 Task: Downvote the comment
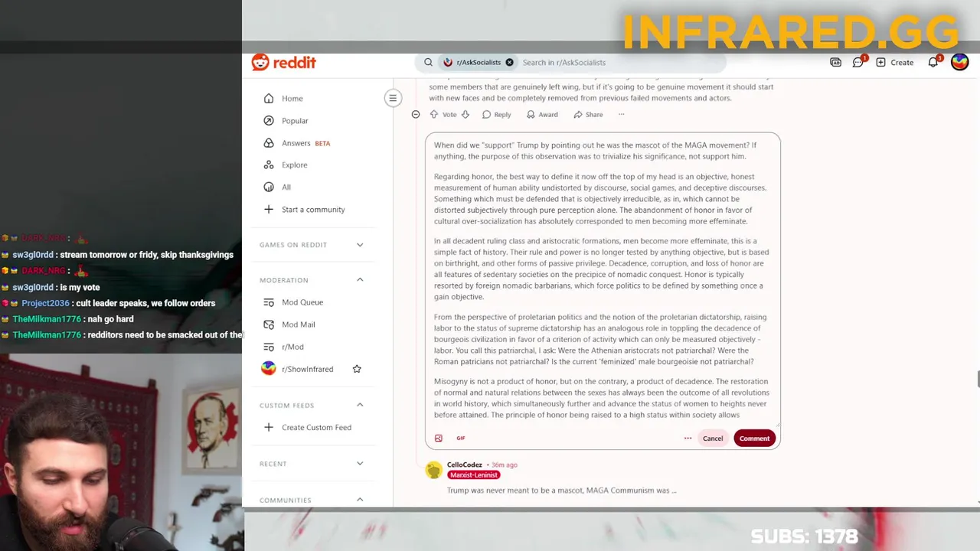(465, 115)
